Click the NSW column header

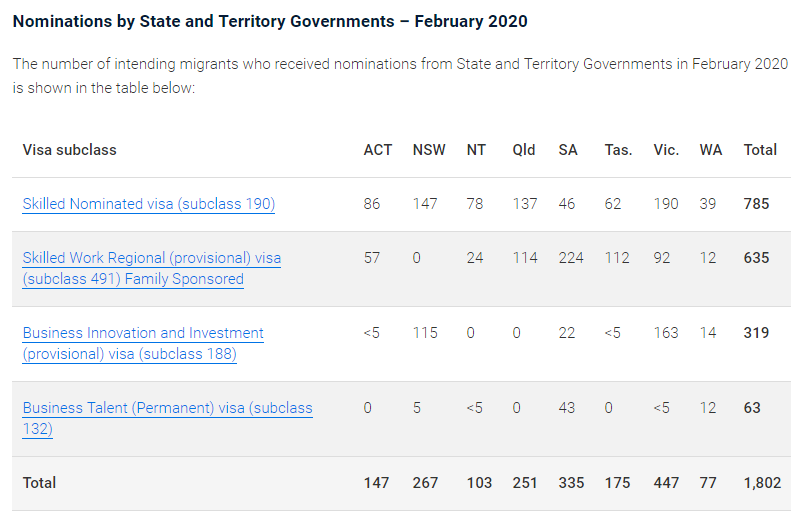point(429,150)
